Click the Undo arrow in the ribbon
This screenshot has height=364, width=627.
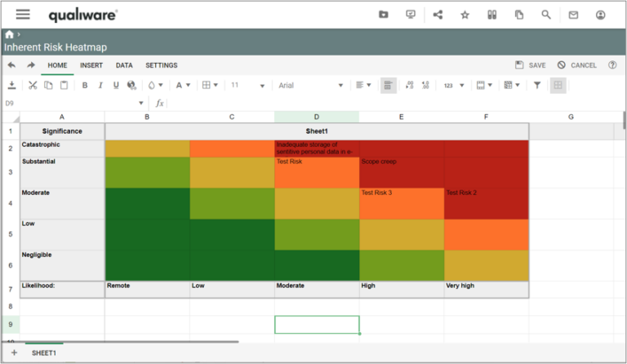point(11,65)
